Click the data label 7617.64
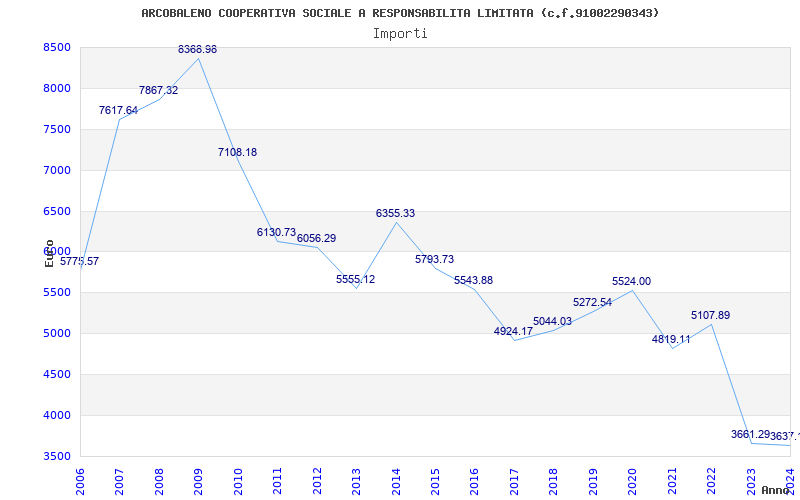800x500 pixels. pos(118,110)
